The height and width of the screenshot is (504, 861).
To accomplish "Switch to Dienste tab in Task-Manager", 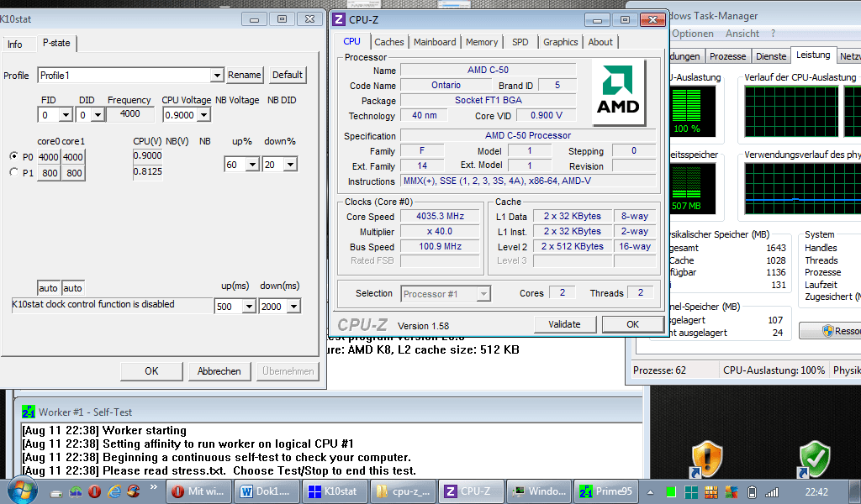I will (771, 56).
